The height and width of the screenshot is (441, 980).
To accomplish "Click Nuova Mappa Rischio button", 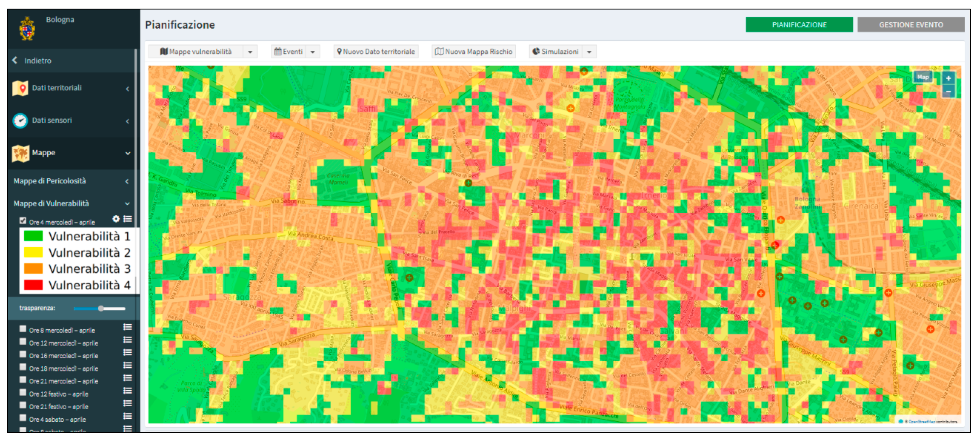I will pos(474,52).
